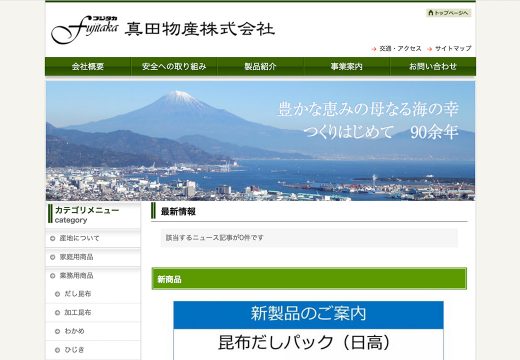520x360 pixels.
Task: Click the arrow icon before サイトマップ
Action: coord(429,49)
